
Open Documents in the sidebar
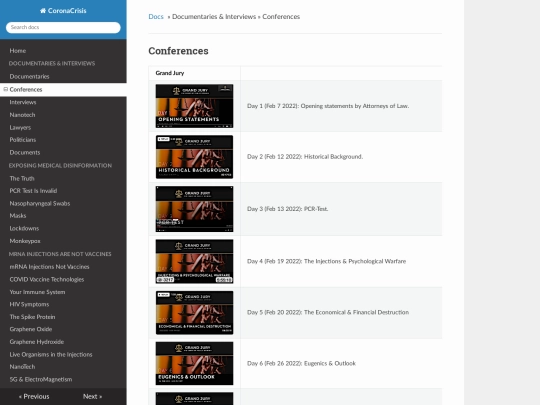coord(25,152)
